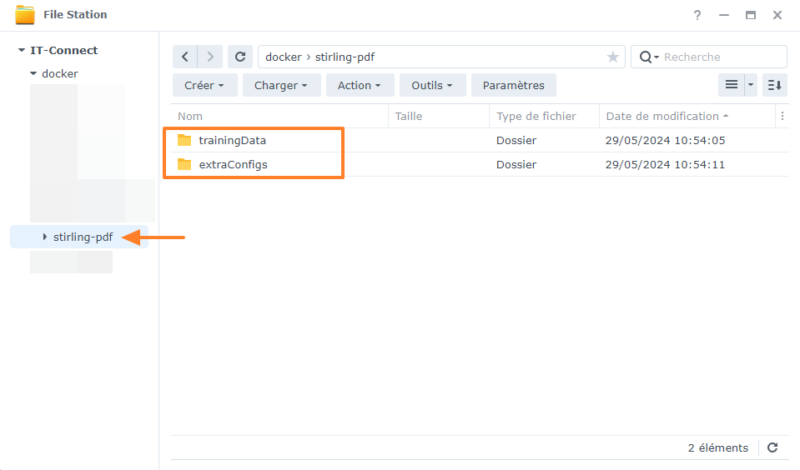800x470 pixels.
Task: Open the Créer menu
Action: coord(205,85)
